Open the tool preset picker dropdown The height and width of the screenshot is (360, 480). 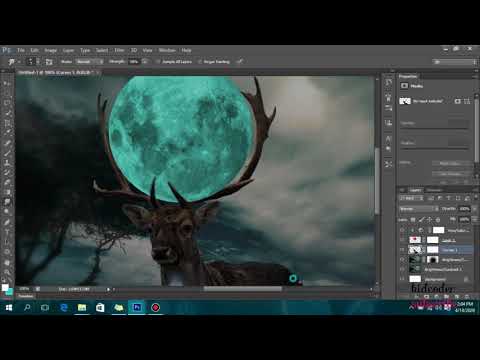19,62
